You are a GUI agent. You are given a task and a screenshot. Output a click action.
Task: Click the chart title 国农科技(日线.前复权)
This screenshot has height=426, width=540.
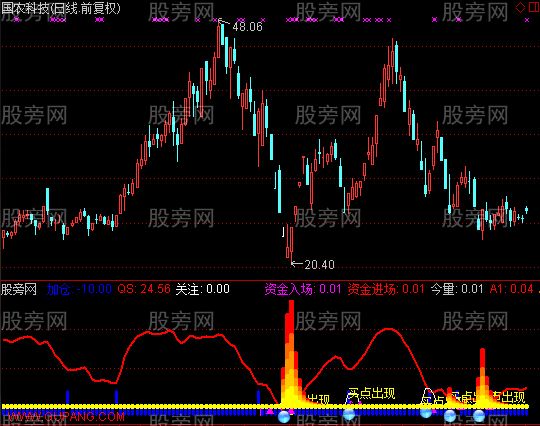point(61,8)
